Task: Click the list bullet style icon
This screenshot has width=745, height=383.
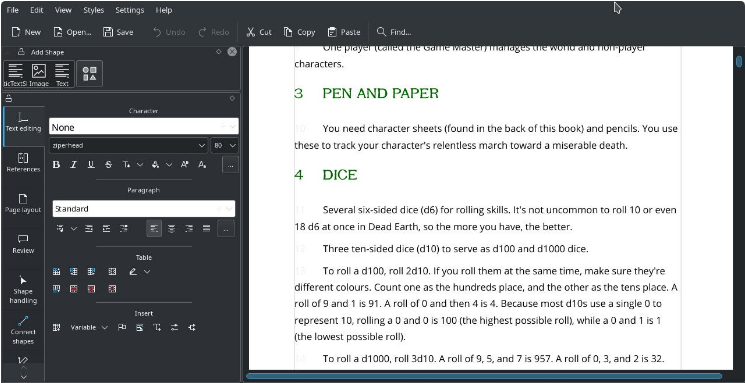Action: 60,229
